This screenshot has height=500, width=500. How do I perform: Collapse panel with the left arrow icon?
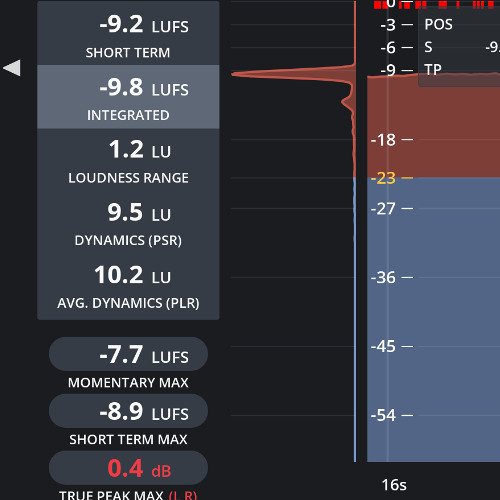tap(12, 68)
